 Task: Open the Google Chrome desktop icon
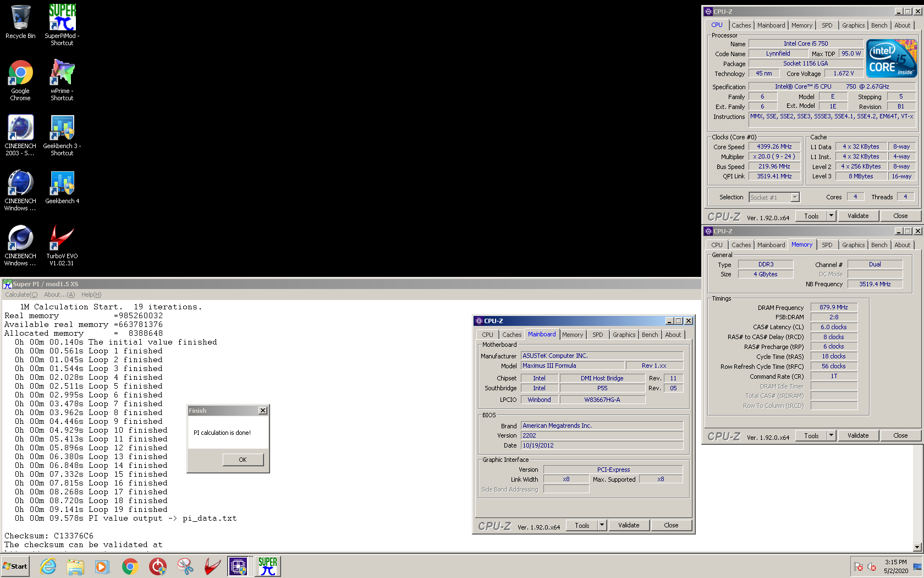click(x=20, y=80)
